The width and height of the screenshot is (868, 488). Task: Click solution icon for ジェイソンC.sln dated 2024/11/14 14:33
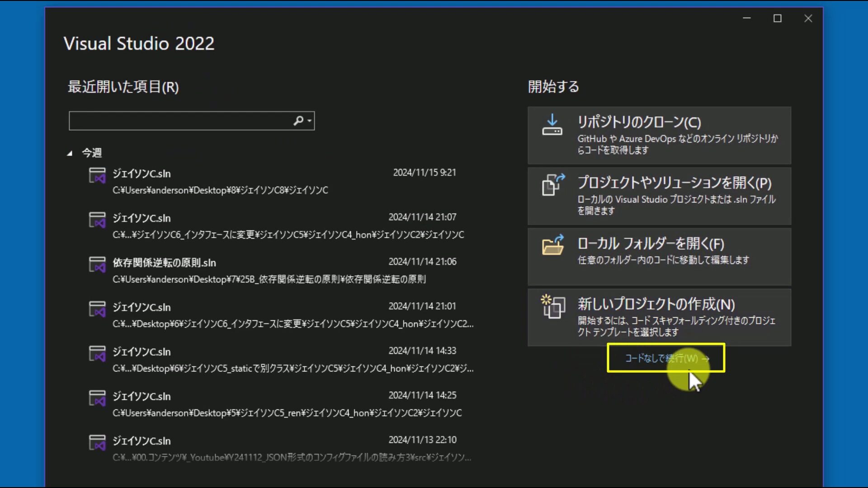coord(97,353)
